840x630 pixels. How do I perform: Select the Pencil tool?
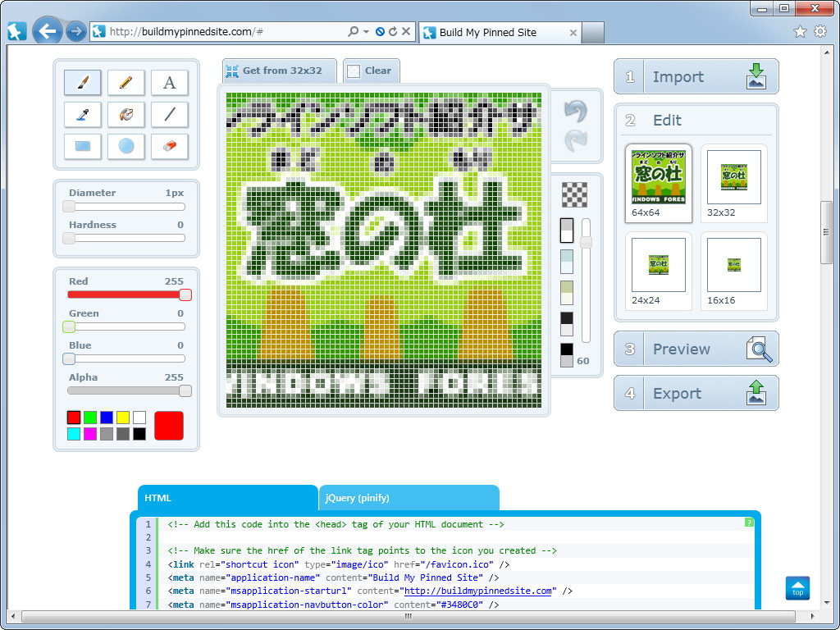[126, 82]
